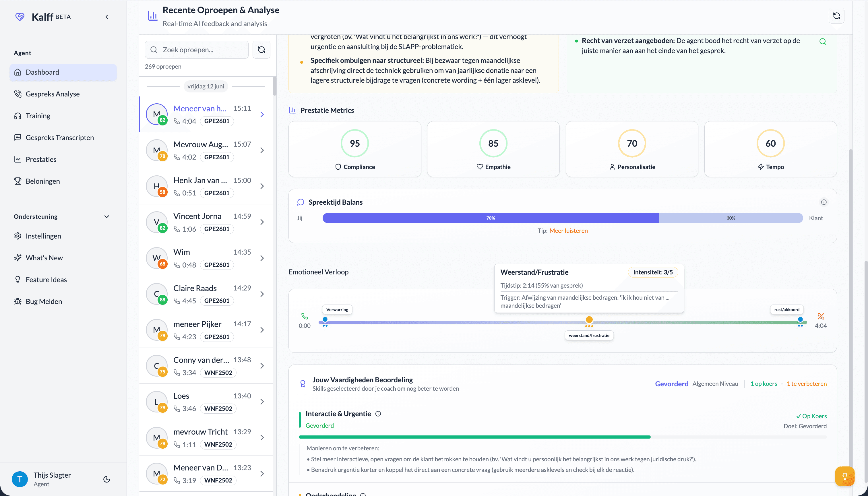Click the 70% Jij talk time bar
Image resolution: width=868 pixels, height=496 pixels.
pos(491,218)
